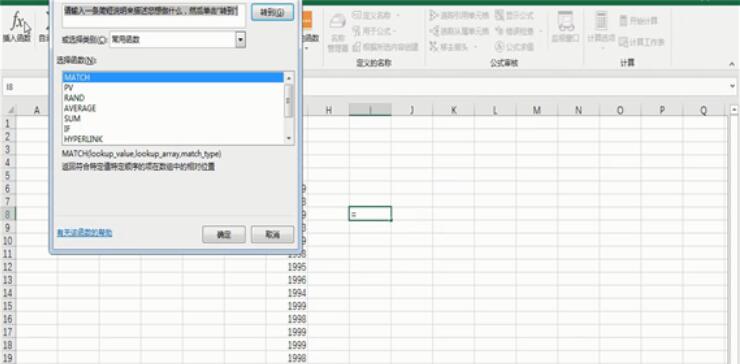Select column J header

412,110
